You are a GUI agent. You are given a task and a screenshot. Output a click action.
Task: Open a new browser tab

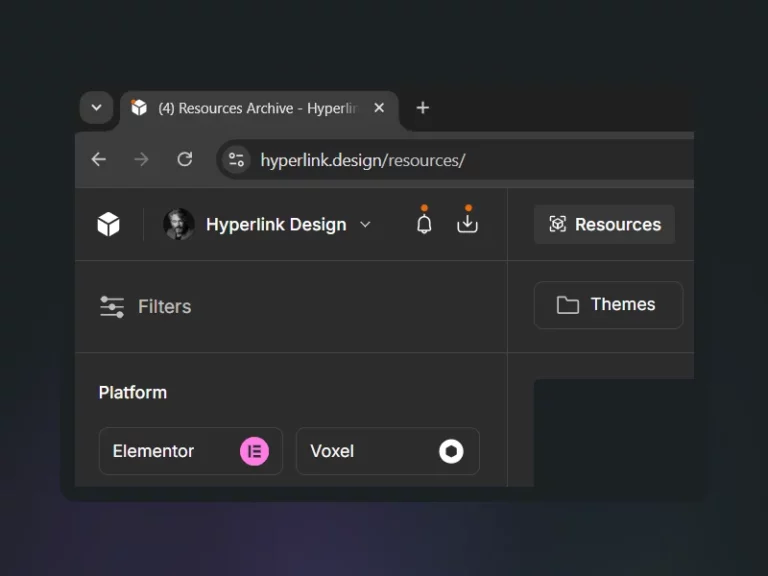423,108
